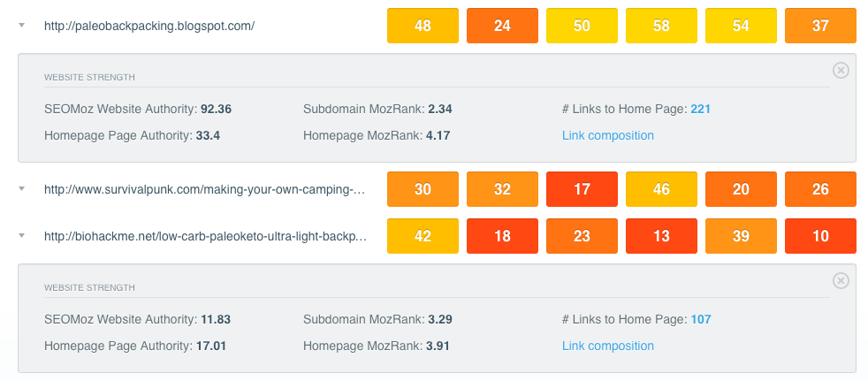868x381 pixels.
Task: Select the score box 46
Action: (x=661, y=189)
